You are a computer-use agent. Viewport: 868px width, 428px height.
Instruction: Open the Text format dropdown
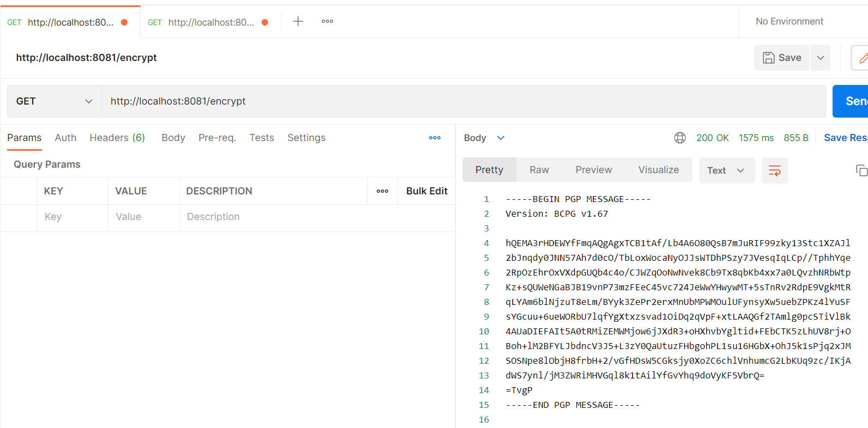726,170
